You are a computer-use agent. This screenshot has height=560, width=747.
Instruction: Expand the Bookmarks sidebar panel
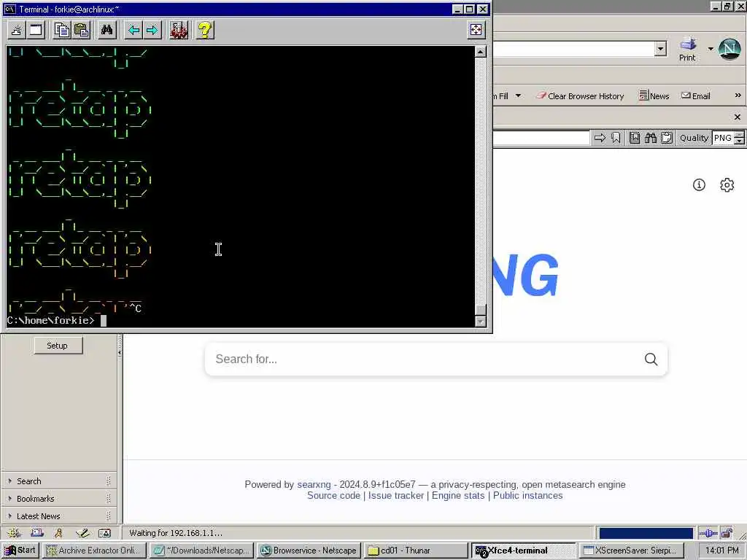[59, 499]
